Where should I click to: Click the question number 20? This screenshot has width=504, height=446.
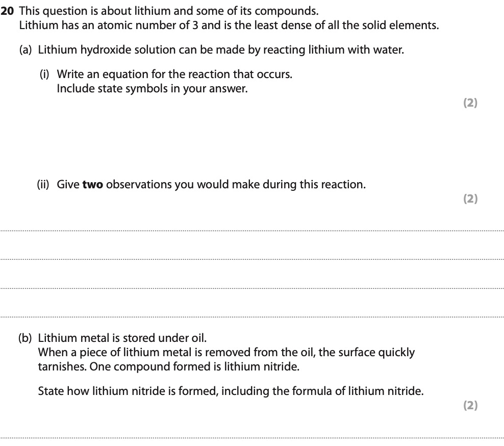tap(7, 11)
